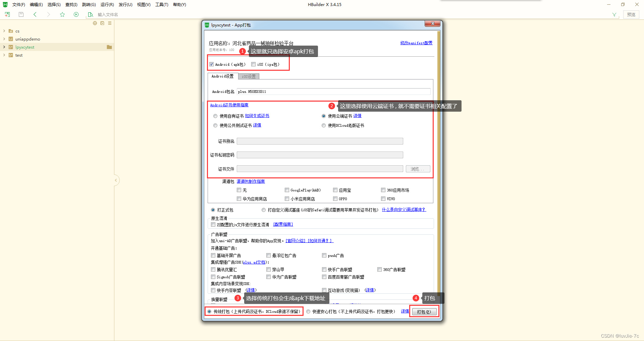Click the navigate-back arrow icon
Image resolution: width=644 pixels, height=341 pixels.
click(35, 14)
